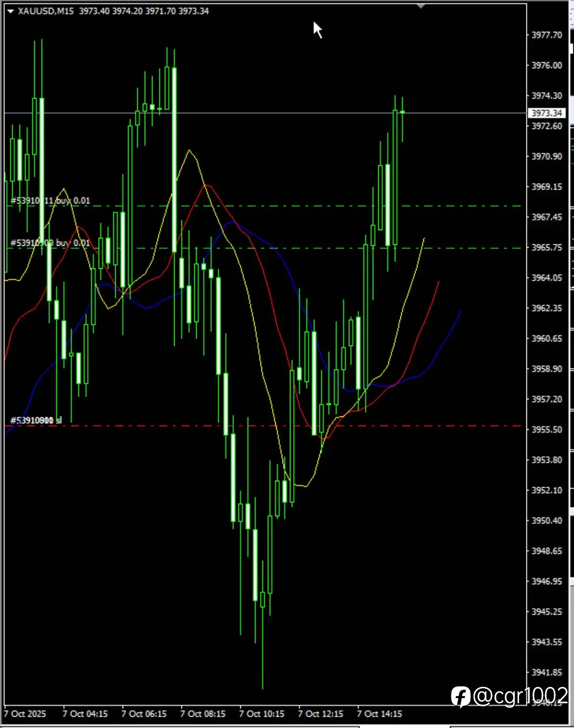The width and height of the screenshot is (574, 728).
Task: Click the 3946.95 price scale label
Action: 547,581
